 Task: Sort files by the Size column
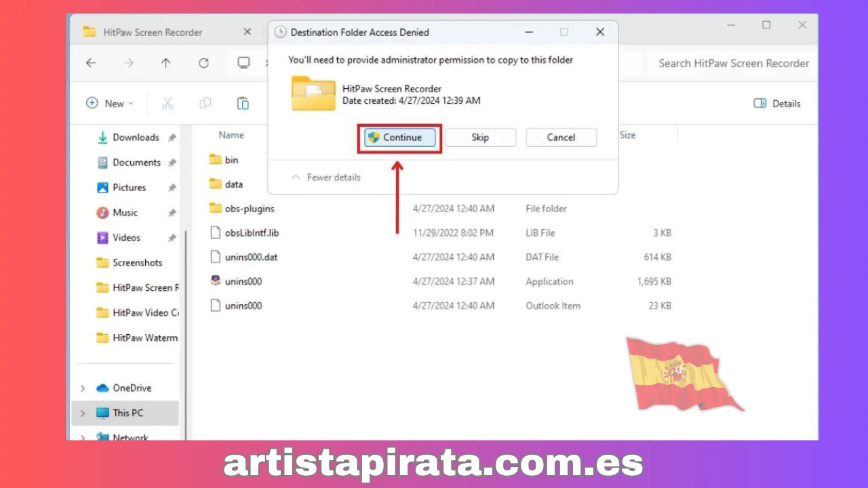coord(627,136)
